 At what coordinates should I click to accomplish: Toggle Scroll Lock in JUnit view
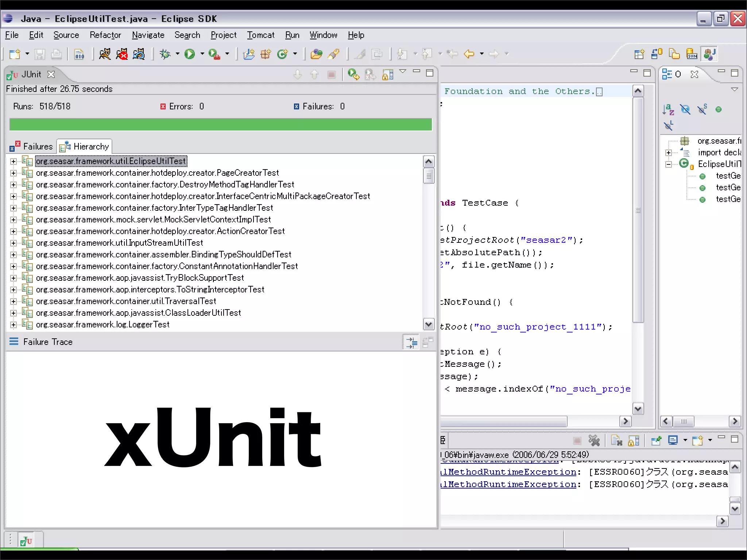click(x=388, y=74)
